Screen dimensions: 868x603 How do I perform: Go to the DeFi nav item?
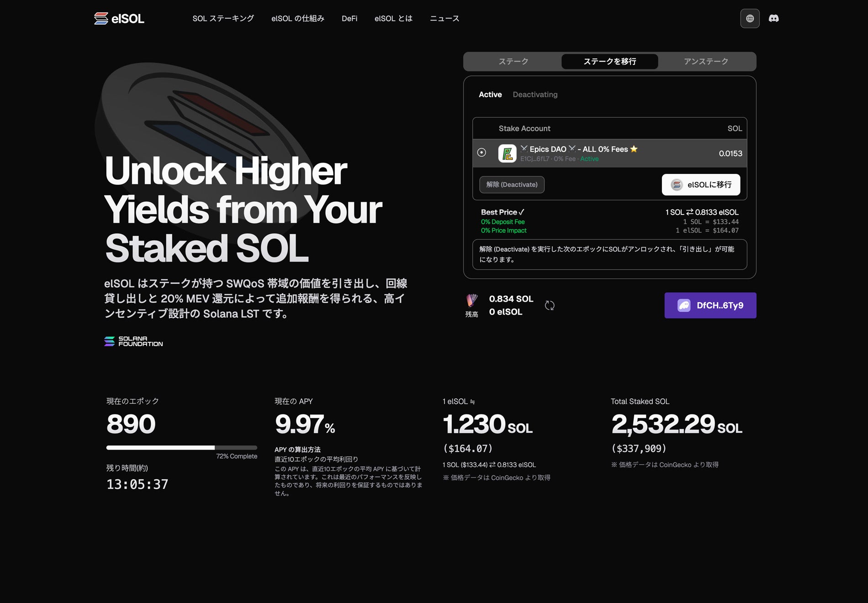point(349,18)
